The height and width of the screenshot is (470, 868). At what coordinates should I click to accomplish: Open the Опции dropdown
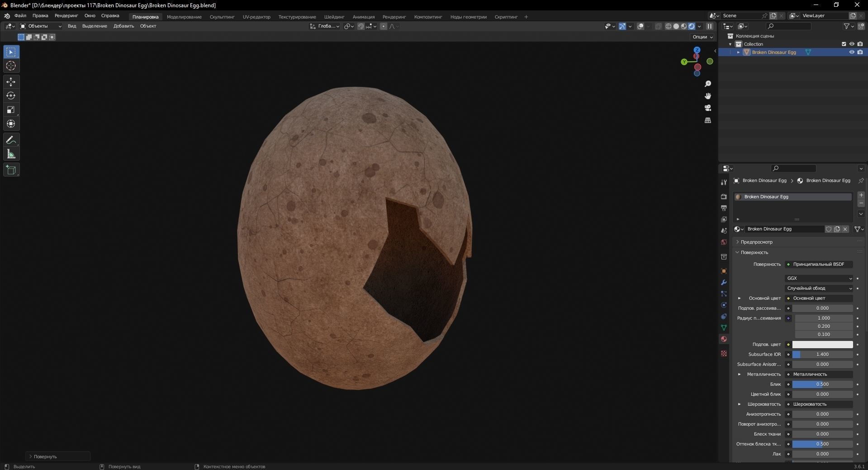pyautogui.click(x=702, y=37)
